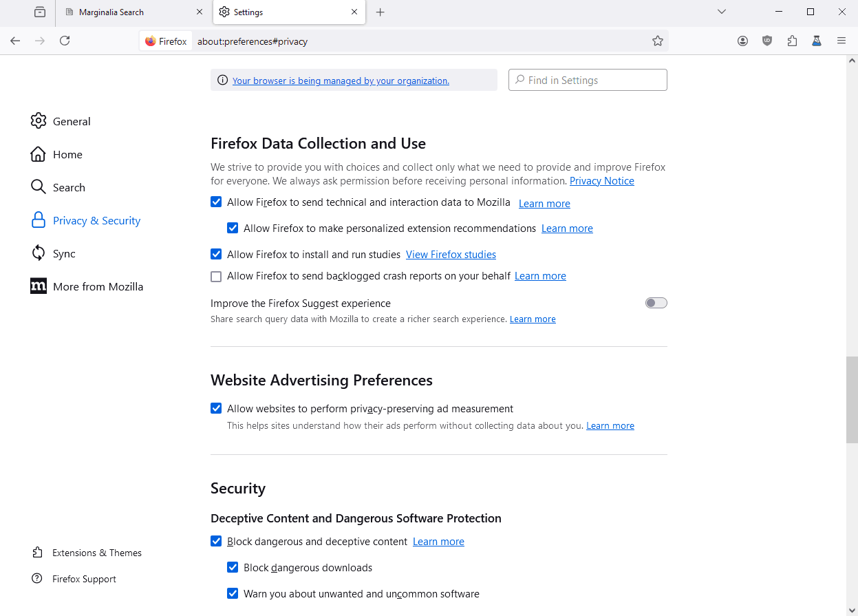This screenshot has height=616, width=858.
Task: List all tabs with the chevron button
Action: (722, 12)
